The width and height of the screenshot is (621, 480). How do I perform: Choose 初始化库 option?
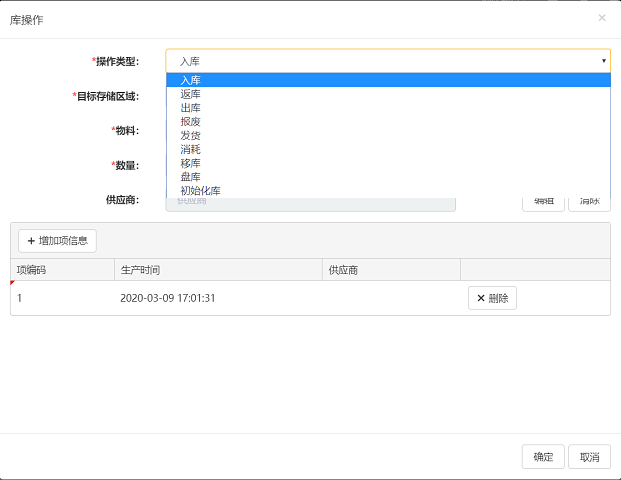(x=200, y=191)
